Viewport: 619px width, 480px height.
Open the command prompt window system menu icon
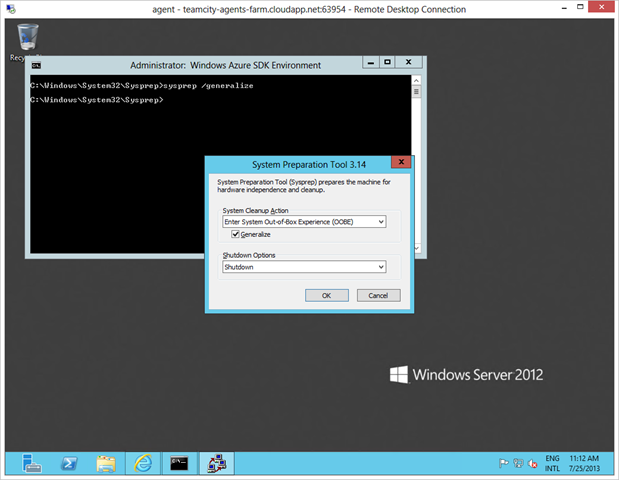tap(36, 66)
